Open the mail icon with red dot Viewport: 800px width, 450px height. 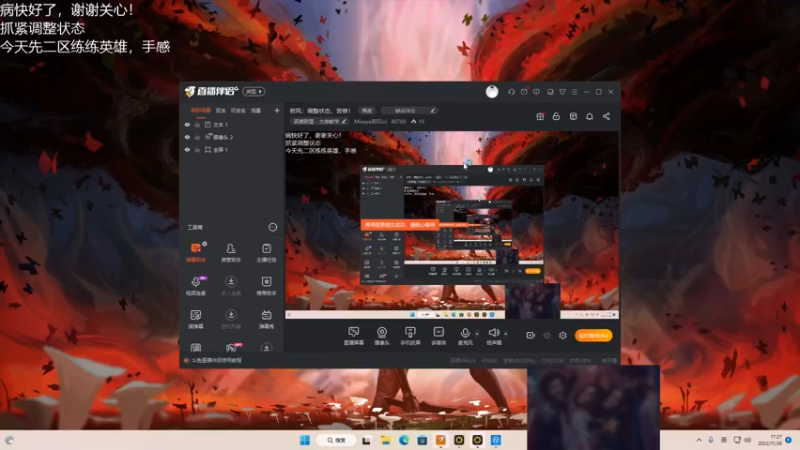point(524,92)
